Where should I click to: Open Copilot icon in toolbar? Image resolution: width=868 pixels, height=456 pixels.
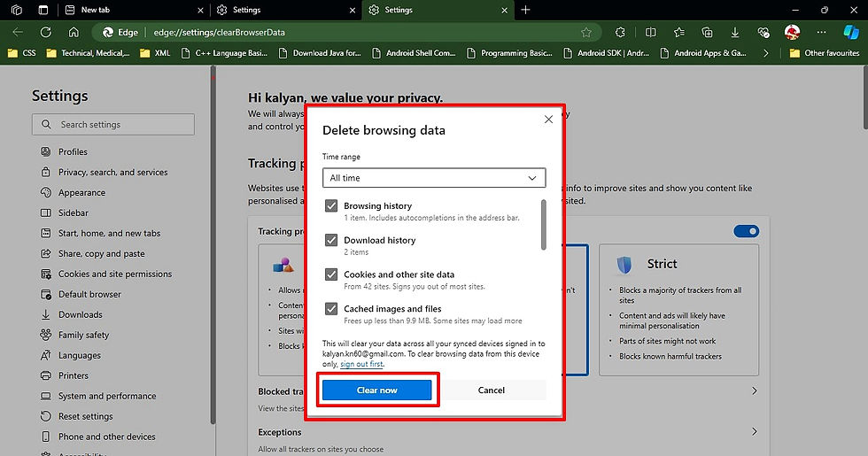pyautogui.click(x=851, y=32)
